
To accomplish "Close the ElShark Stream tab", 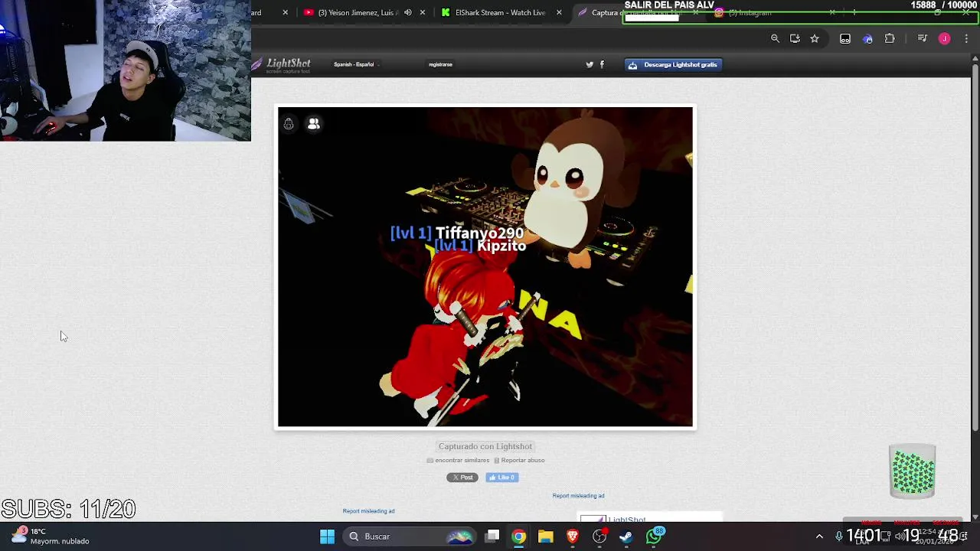I will coord(559,12).
